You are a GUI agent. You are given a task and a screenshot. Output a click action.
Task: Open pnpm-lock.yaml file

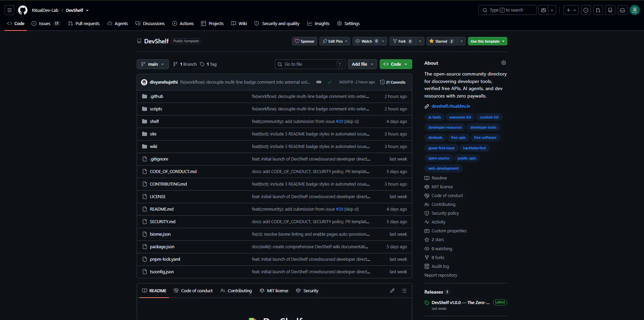tap(165, 259)
